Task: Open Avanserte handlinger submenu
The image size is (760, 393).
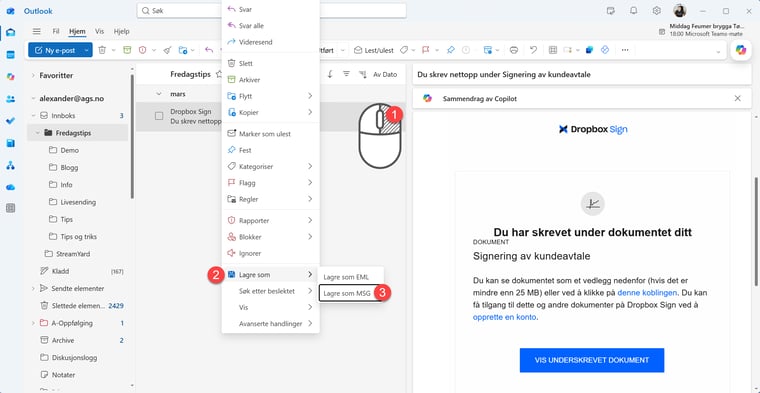Action: click(270, 324)
